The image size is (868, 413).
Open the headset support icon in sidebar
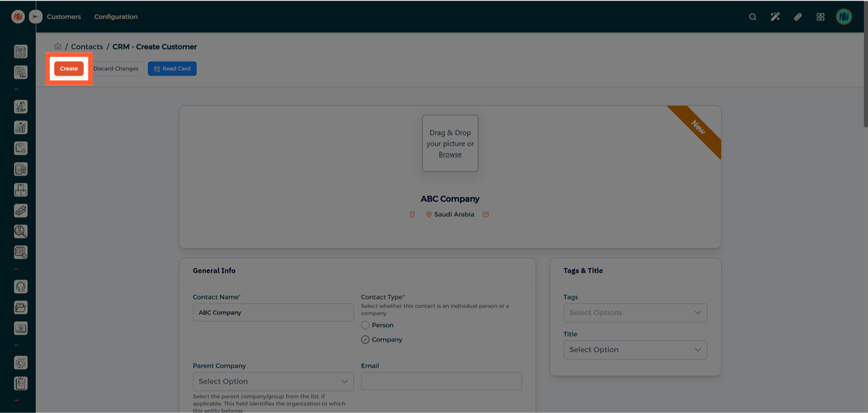click(x=21, y=287)
